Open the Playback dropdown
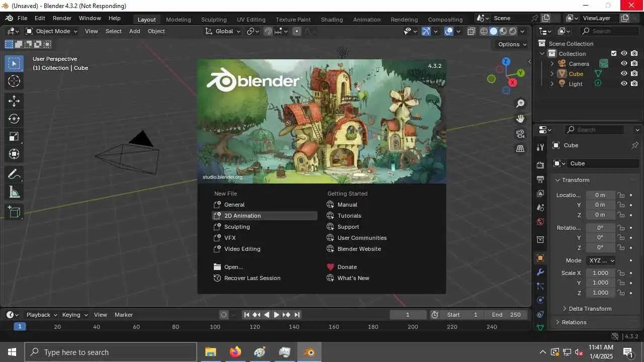 41,315
